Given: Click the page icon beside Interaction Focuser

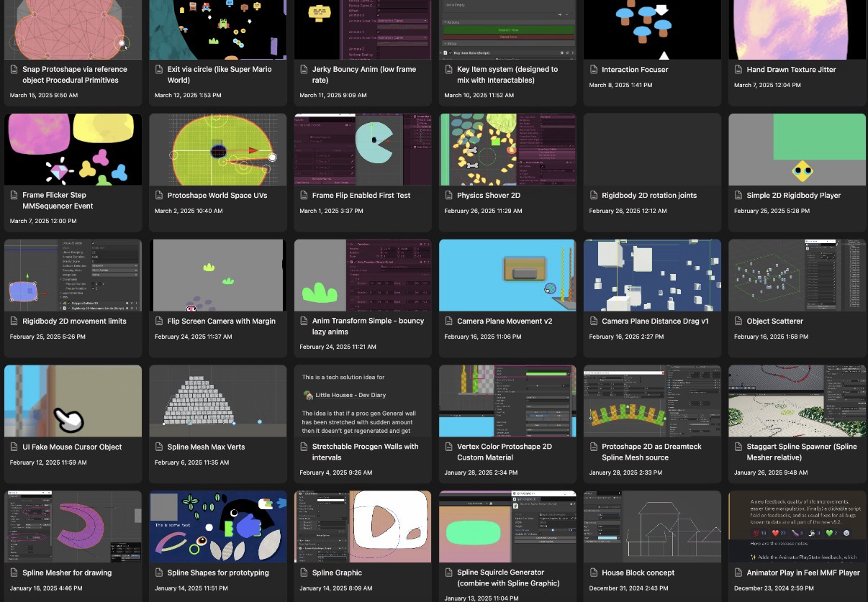Looking at the screenshot, I should click(x=594, y=70).
